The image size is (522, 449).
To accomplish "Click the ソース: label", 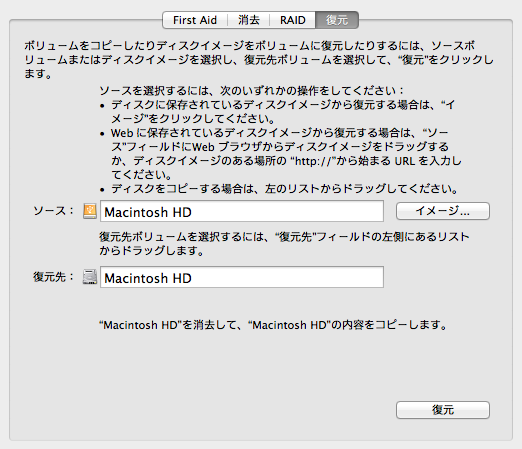I will pos(53,211).
